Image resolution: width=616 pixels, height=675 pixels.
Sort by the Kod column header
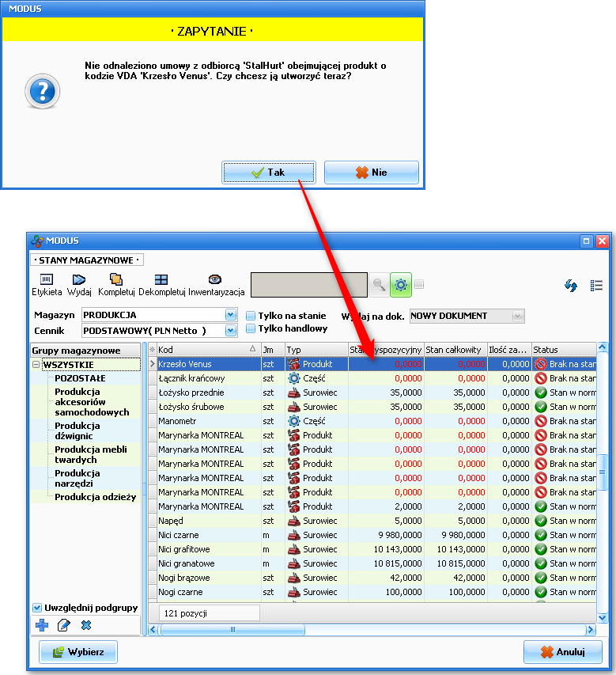(202, 349)
